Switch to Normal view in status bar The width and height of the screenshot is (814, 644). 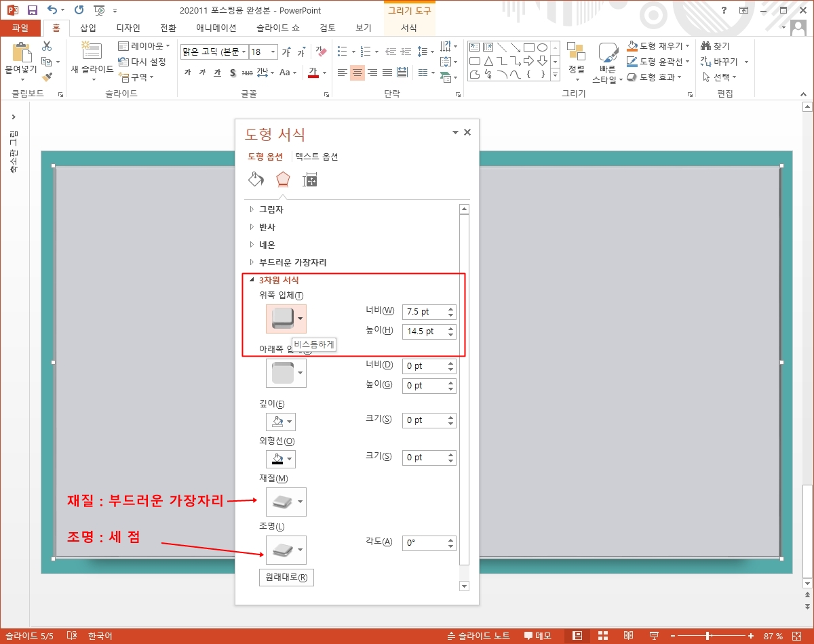coord(577,636)
